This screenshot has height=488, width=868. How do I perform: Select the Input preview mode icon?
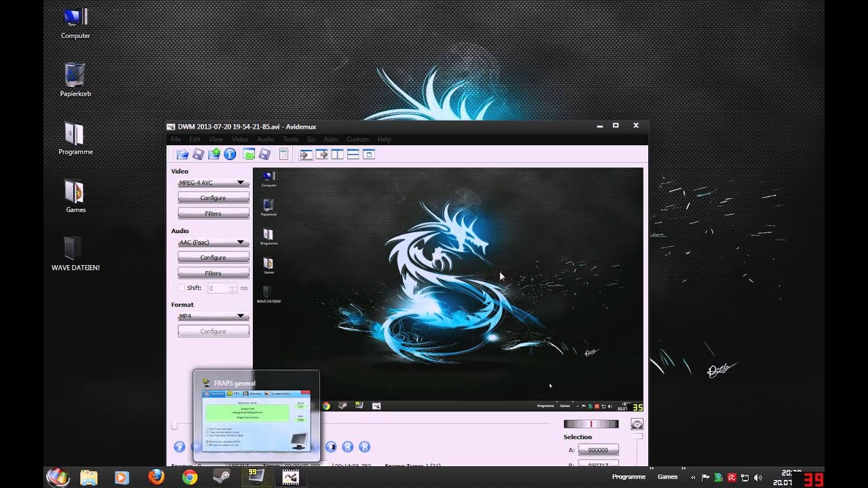click(x=306, y=155)
